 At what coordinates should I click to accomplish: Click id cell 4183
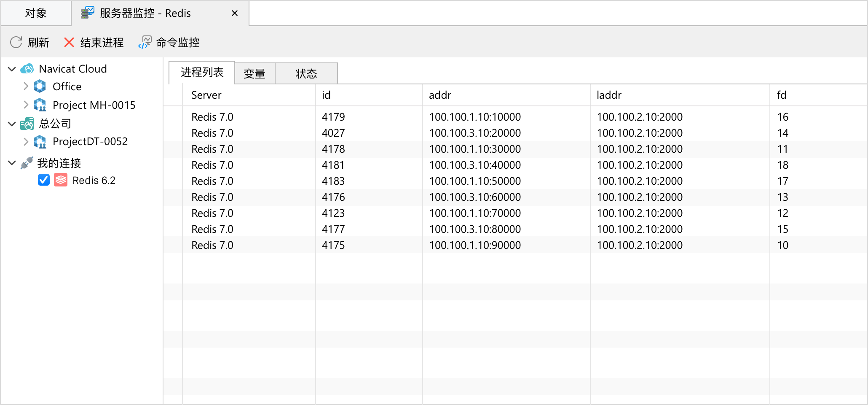(333, 181)
